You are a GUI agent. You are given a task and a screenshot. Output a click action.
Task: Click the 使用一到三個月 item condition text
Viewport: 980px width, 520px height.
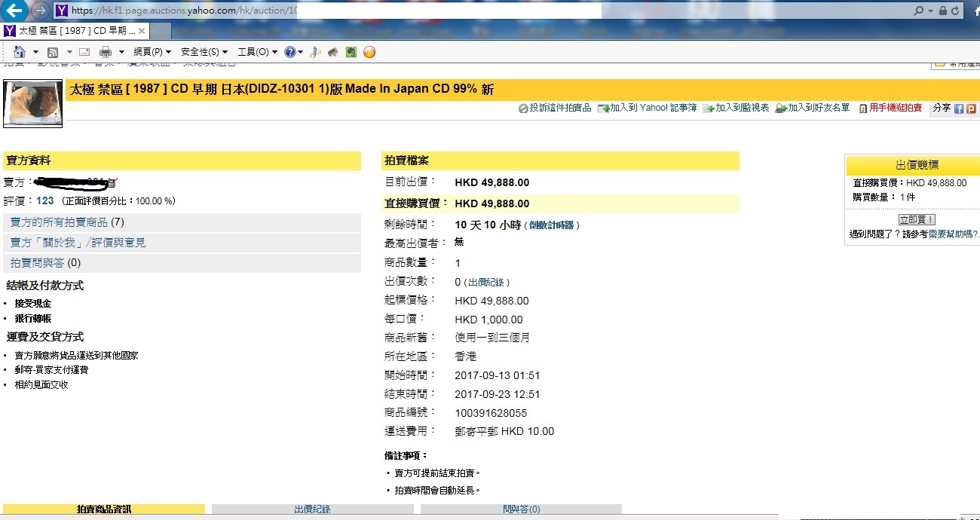[492, 338]
